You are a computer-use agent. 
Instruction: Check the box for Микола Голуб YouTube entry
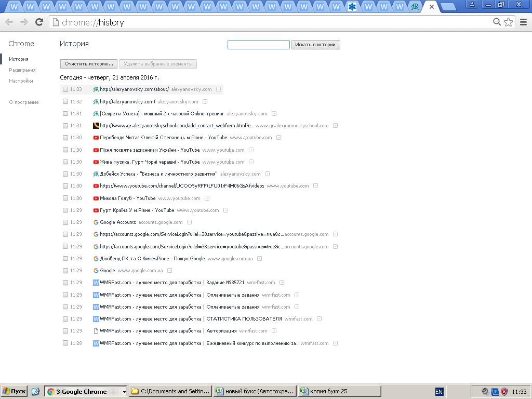click(65, 198)
